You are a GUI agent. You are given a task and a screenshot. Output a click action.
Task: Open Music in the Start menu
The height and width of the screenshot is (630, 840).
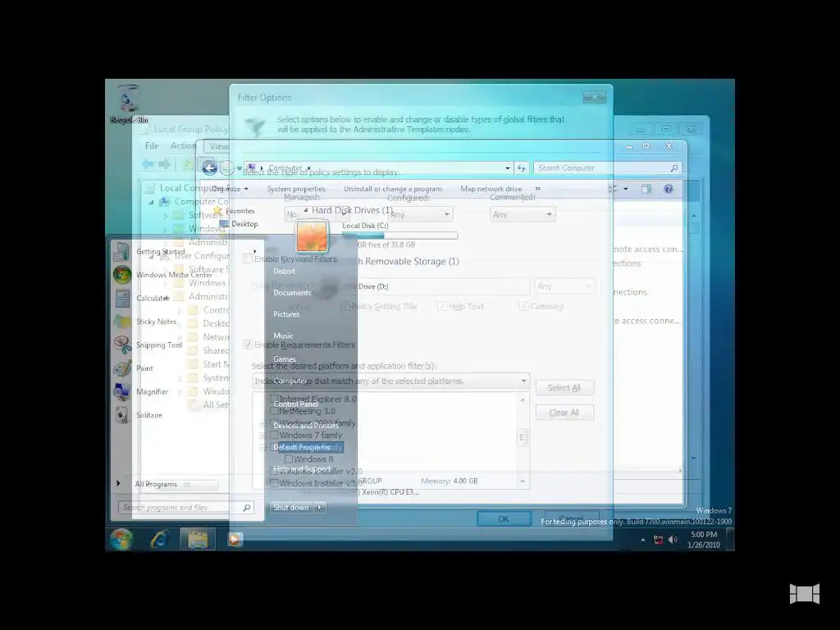(x=283, y=336)
